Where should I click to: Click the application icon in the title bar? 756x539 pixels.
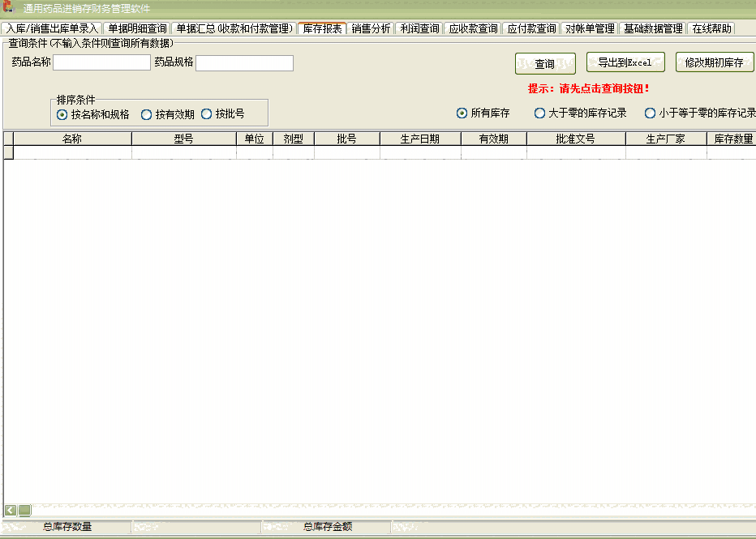click(x=10, y=7)
